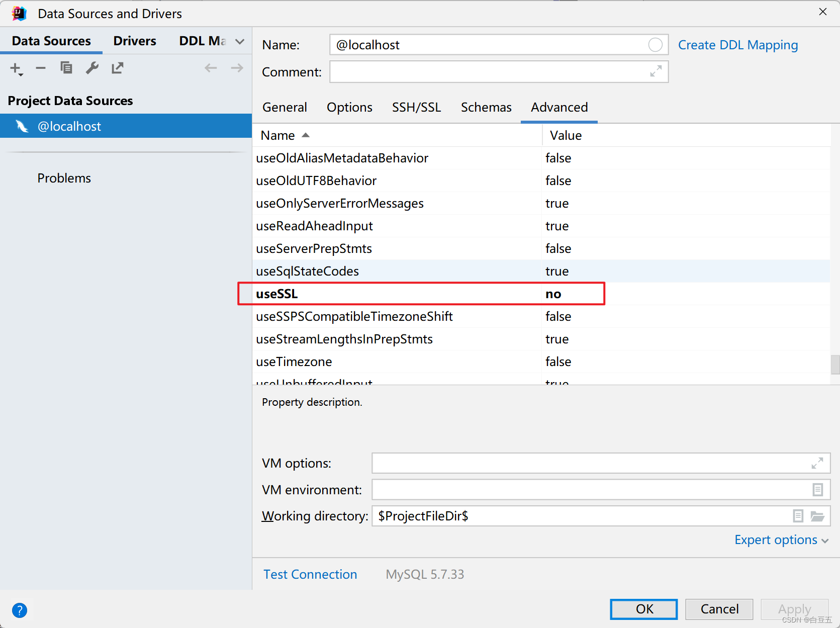Open the Options tab

pos(349,107)
